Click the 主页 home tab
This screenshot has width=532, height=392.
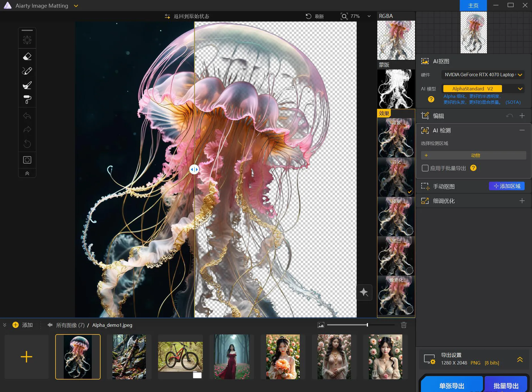pyautogui.click(x=473, y=5)
